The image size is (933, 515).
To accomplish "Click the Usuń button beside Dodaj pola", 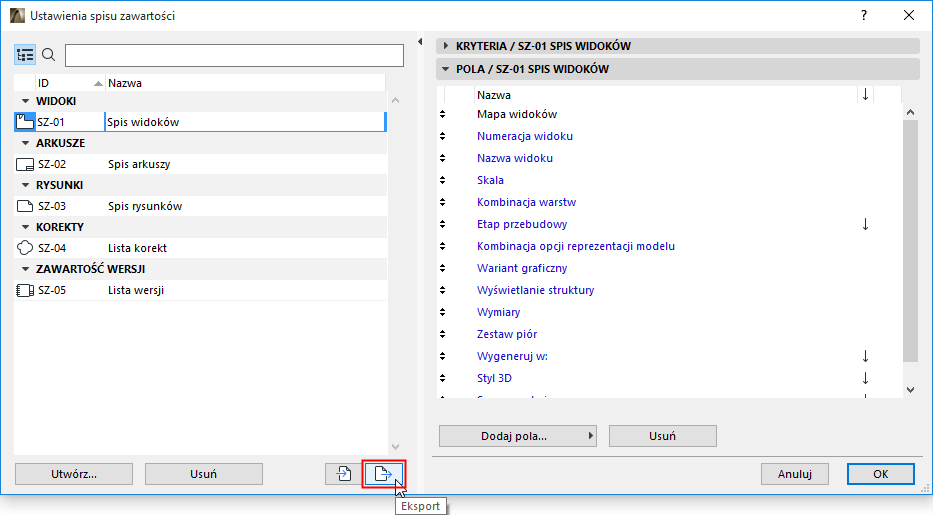I will pos(662,436).
